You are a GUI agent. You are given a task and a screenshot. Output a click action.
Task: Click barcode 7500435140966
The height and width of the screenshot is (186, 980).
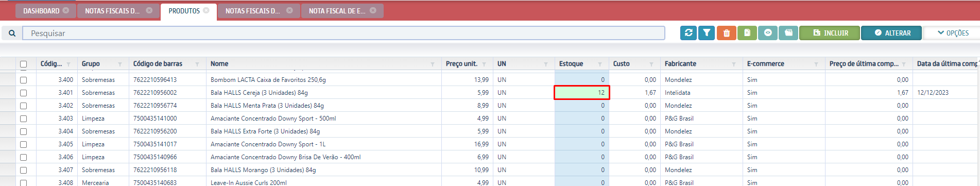(x=155, y=157)
